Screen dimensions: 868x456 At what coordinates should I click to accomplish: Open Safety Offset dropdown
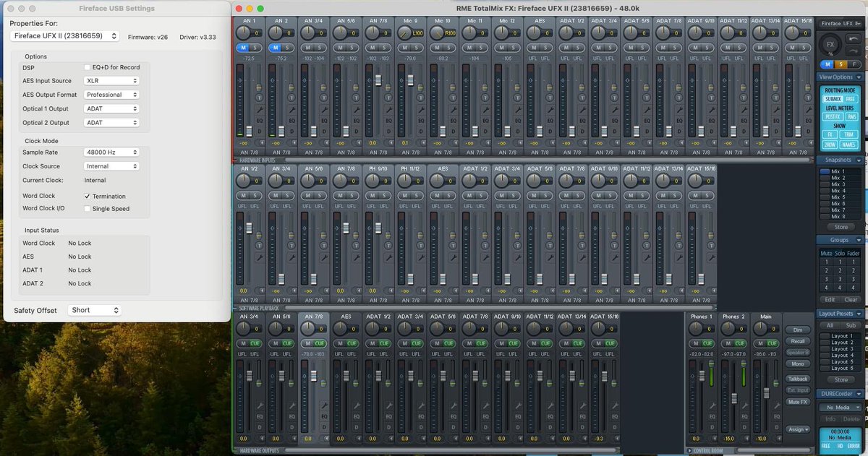coord(95,310)
